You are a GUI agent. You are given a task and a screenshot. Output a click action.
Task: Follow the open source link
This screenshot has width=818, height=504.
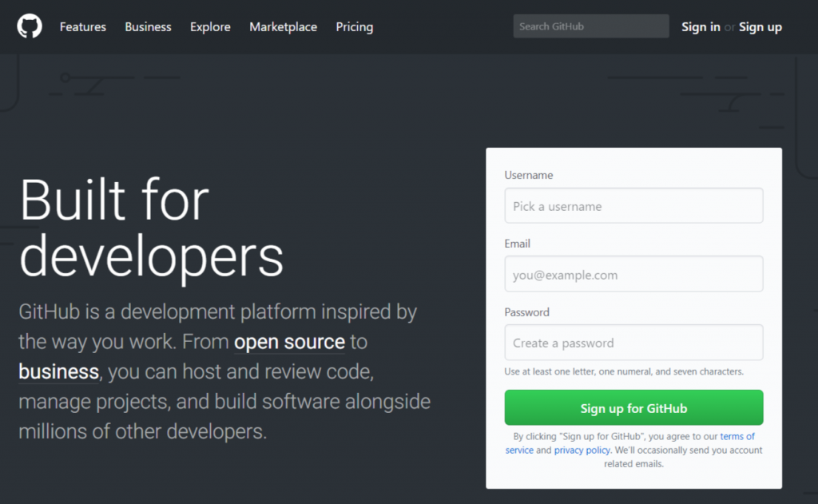click(x=289, y=342)
